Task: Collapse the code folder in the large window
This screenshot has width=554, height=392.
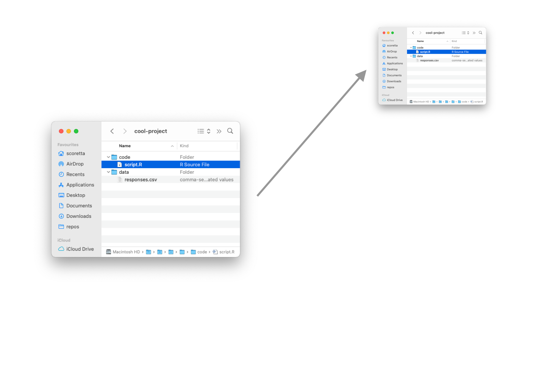Action: [x=108, y=157]
